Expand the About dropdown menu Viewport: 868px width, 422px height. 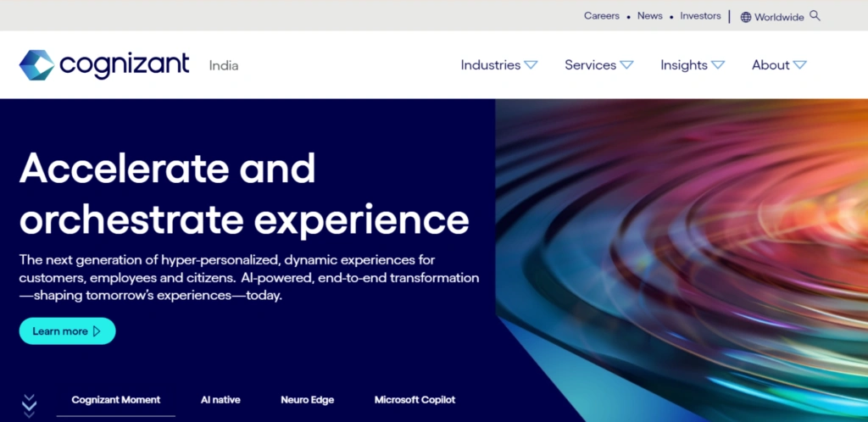tap(779, 65)
